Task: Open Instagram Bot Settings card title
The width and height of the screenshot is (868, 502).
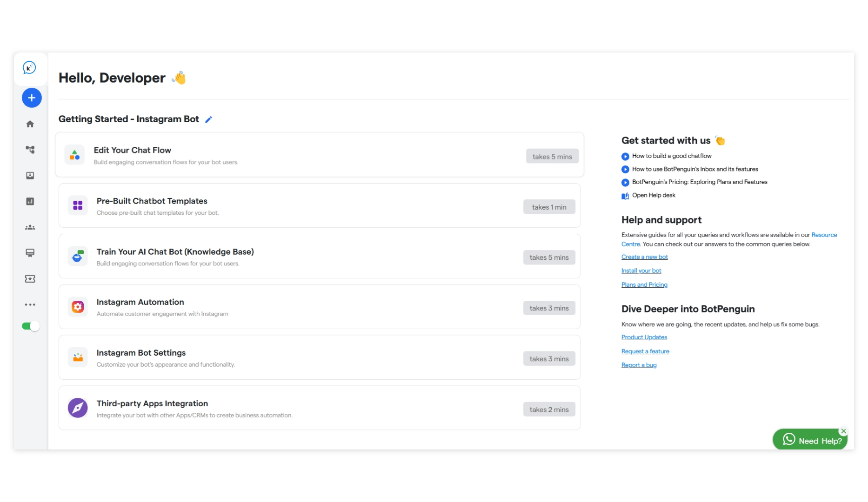Action: [141, 353]
